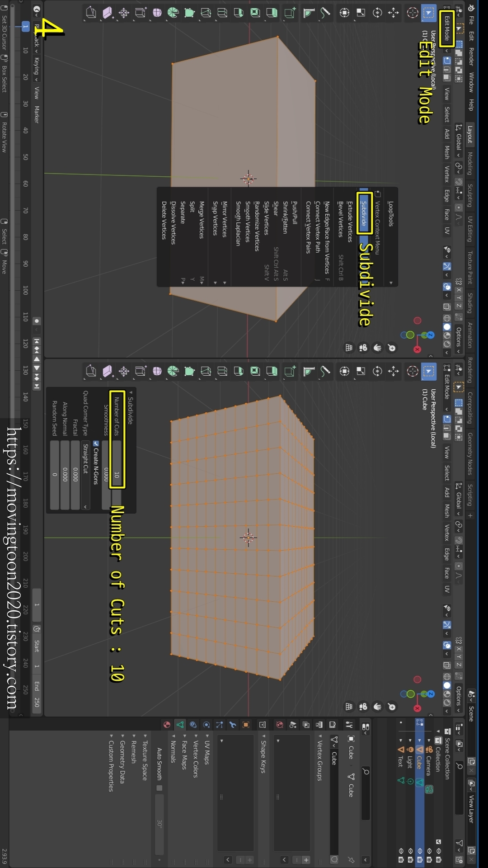The height and width of the screenshot is (868, 488).
Task: Hide the Cube object using its eye icon
Action: coord(420,851)
